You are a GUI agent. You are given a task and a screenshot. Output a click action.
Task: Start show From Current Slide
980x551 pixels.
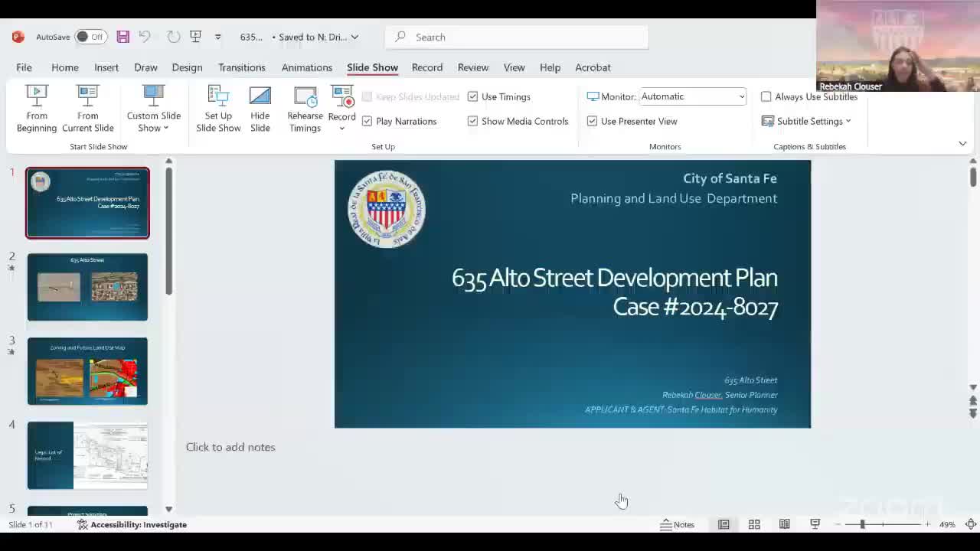click(x=88, y=109)
